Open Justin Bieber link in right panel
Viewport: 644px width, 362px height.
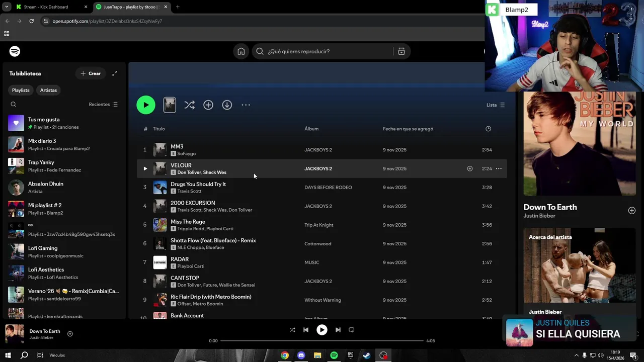pyautogui.click(x=539, y=216)
